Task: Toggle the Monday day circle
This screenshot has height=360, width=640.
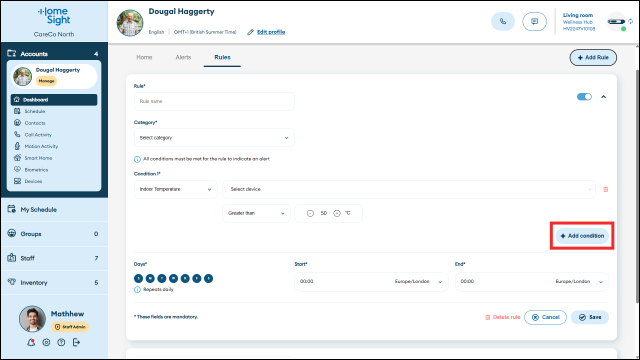Action: pos(150,278)
